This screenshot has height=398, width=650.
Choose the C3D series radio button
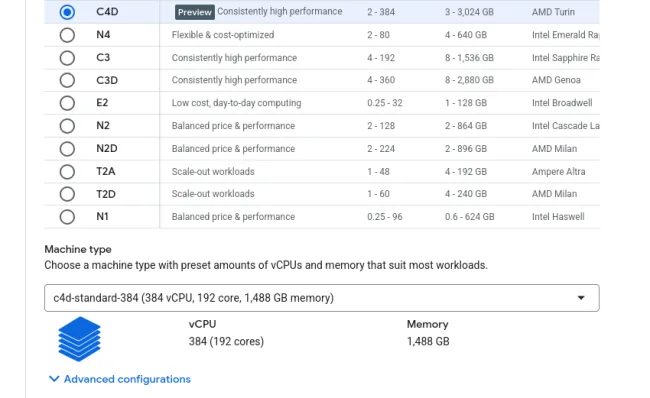click(x=67, y=80)
